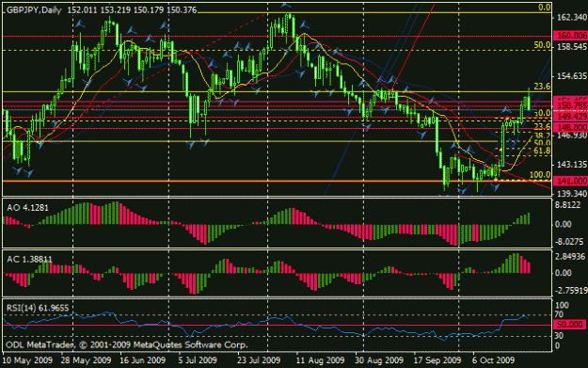Click the 158.545 price axis label
588x368 pixels.
[572, 47]
